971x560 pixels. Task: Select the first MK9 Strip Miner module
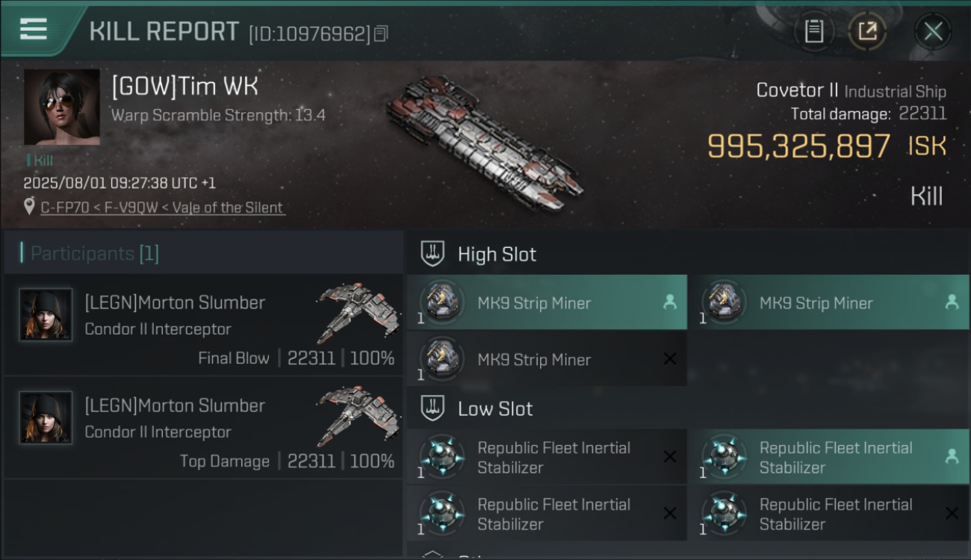coord(547,302)
